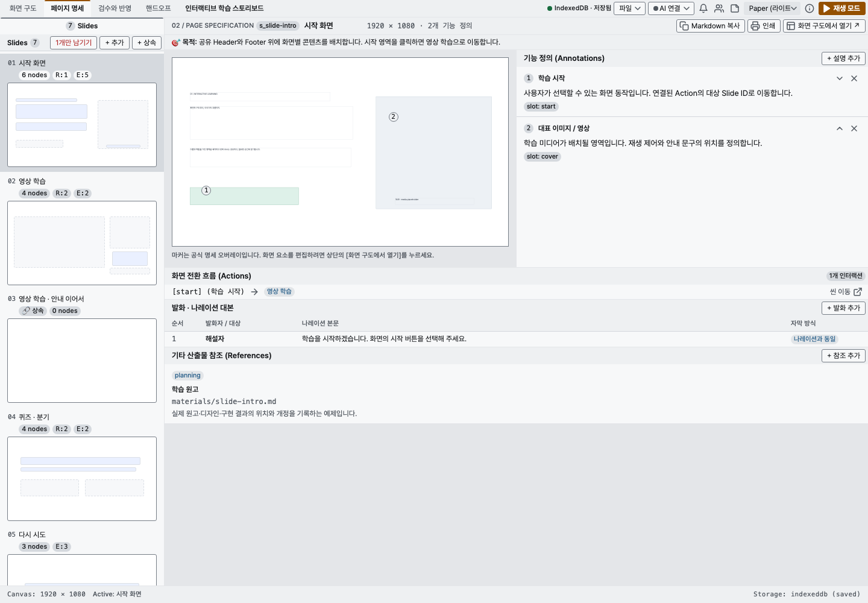Click the E:5 badge on slide 01
The image size is (868, 603).
(x=82, y=75)
